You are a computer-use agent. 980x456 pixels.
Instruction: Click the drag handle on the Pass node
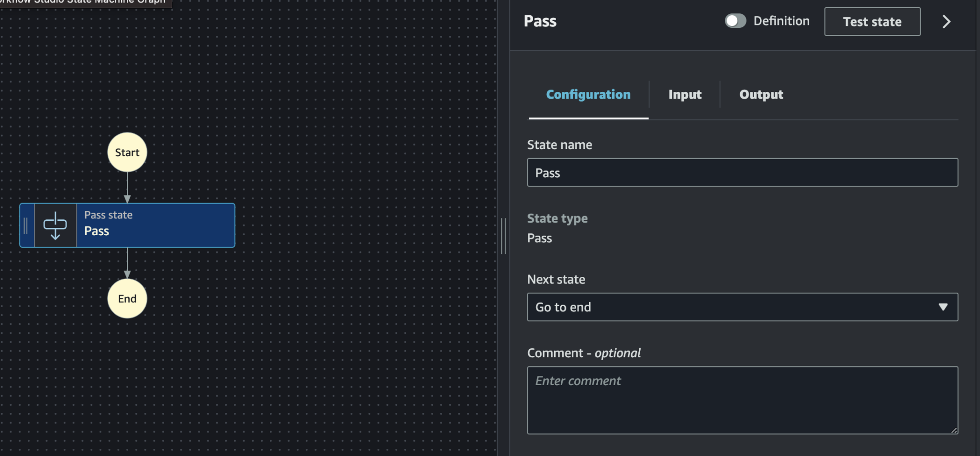tap(26, 225)
